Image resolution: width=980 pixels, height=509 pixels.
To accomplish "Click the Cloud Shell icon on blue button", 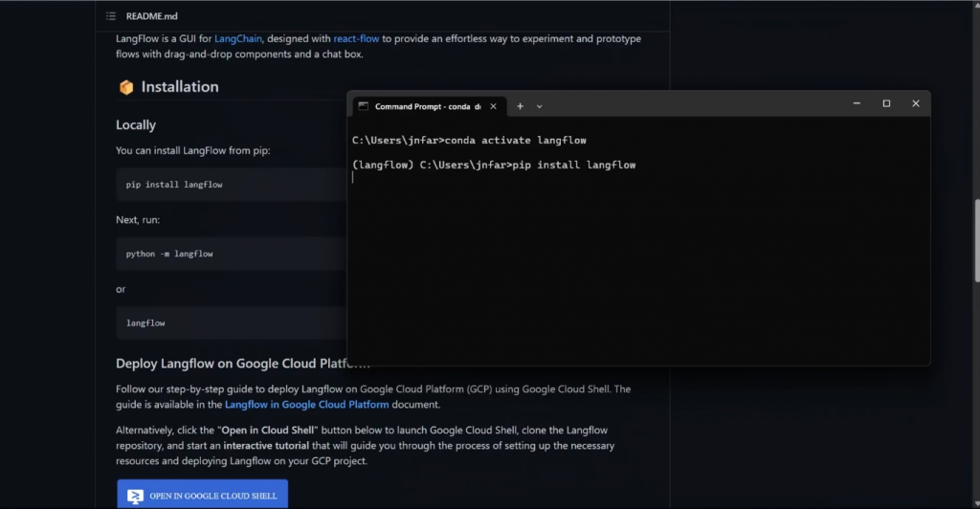I will coord(136,496).
